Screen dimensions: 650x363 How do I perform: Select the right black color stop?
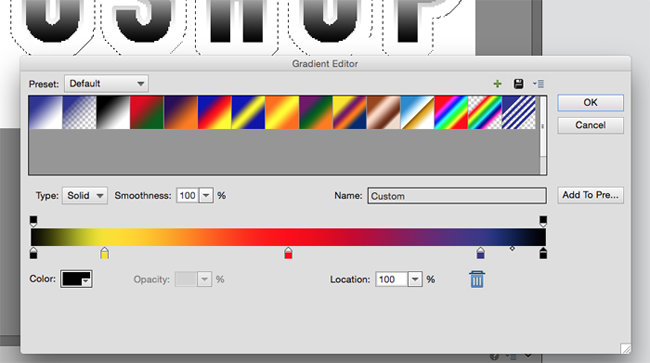[543, 253]
